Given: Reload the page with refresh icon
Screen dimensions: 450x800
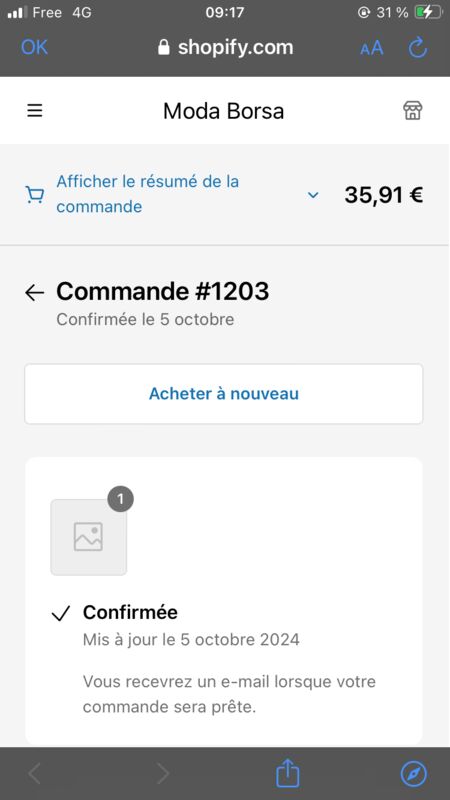Looking at the screenshot, I should tap(418, 48).
